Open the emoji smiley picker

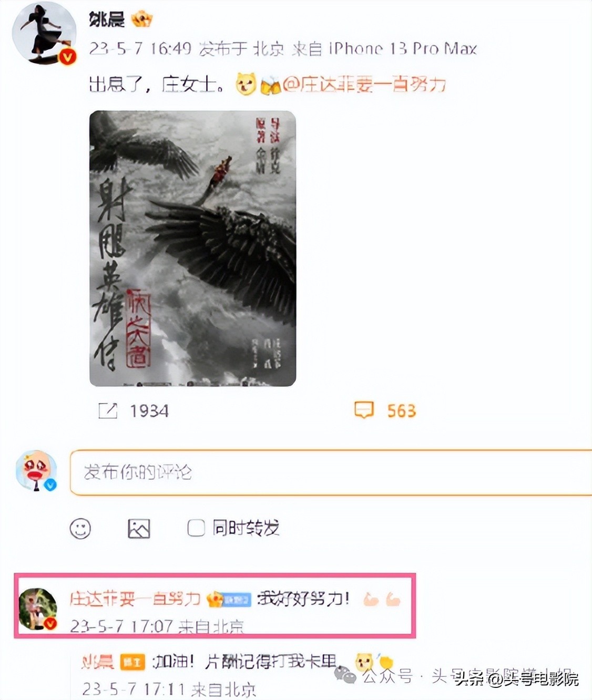[80, 528]
